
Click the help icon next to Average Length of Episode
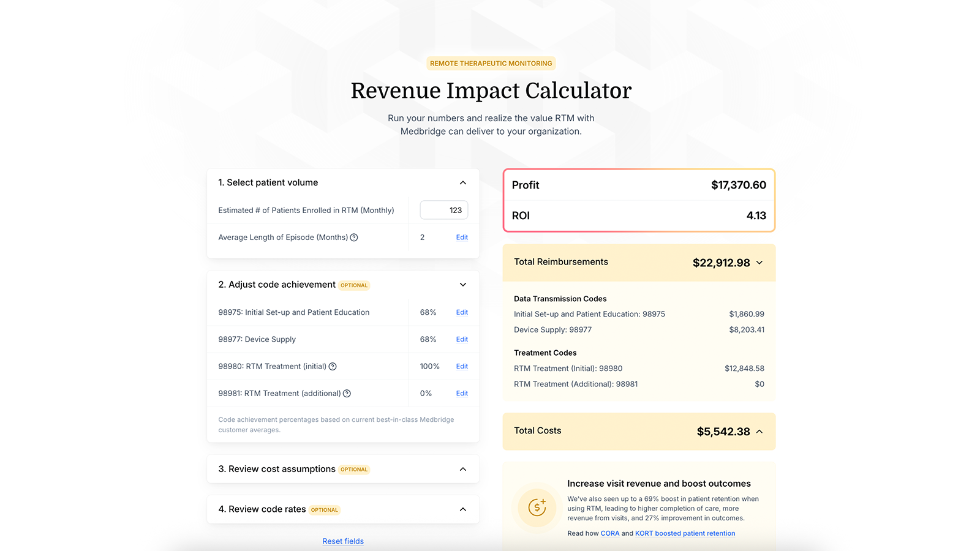tap(354, 238)
